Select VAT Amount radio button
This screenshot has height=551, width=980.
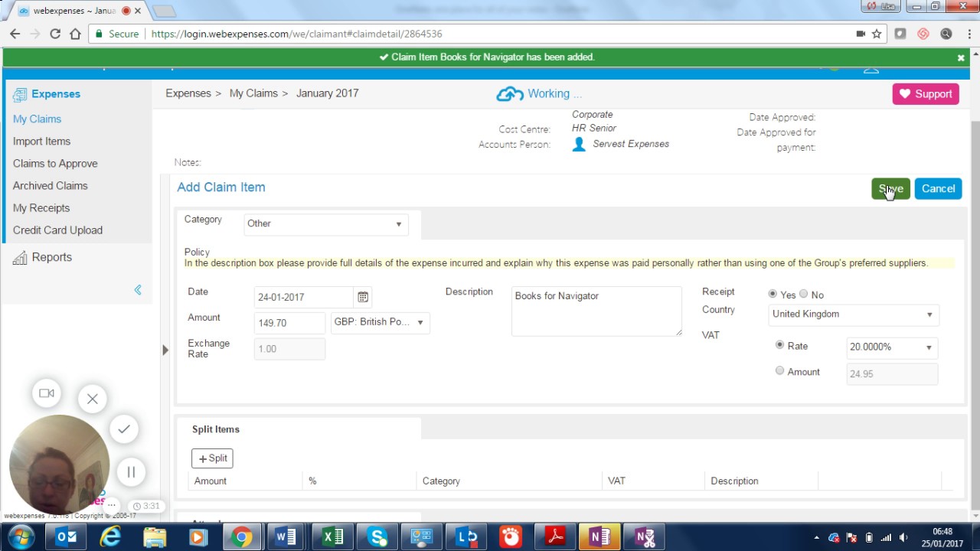point(779,371)
